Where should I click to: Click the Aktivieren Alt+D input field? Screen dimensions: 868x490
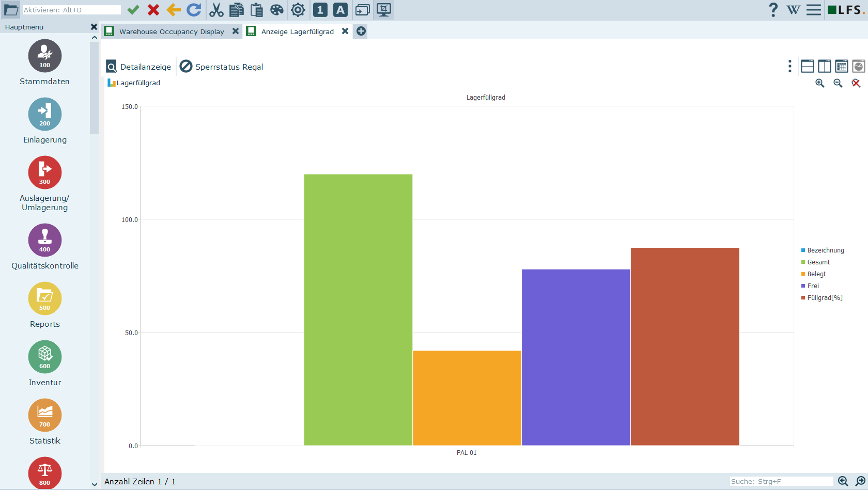72,10
